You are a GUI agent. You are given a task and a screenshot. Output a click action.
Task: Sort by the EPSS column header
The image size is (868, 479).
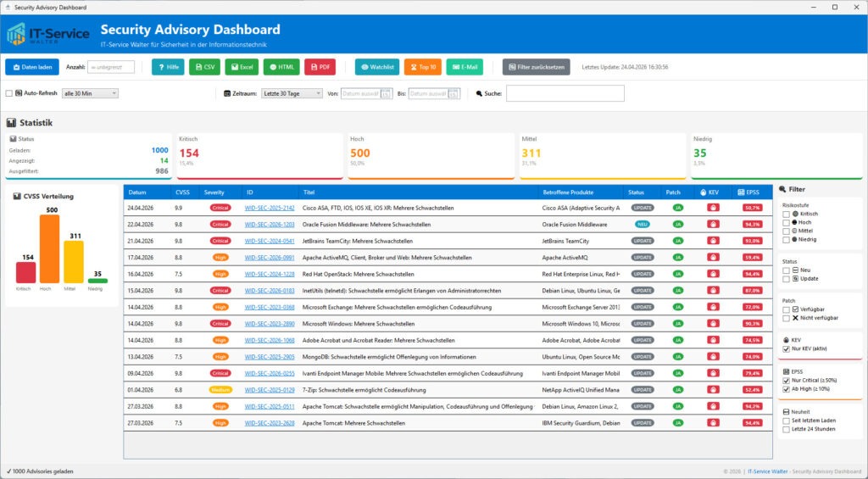tap(753, 192)
